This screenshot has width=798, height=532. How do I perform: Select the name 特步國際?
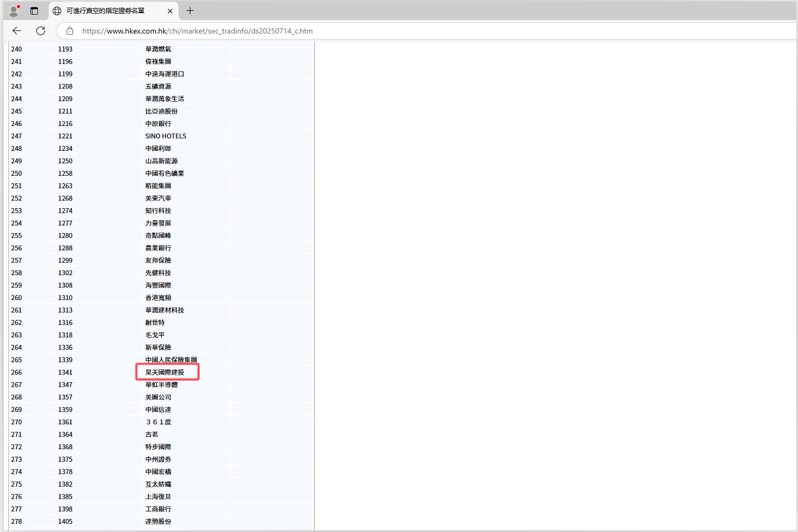pyautogui.click(x=158, y=447)
